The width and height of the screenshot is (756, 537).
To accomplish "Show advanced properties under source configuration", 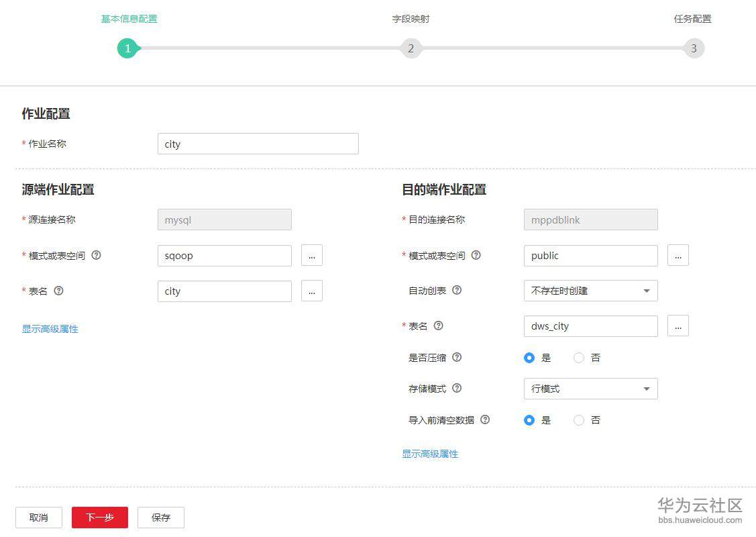I will pyautogui.click(x=50, y=329).
